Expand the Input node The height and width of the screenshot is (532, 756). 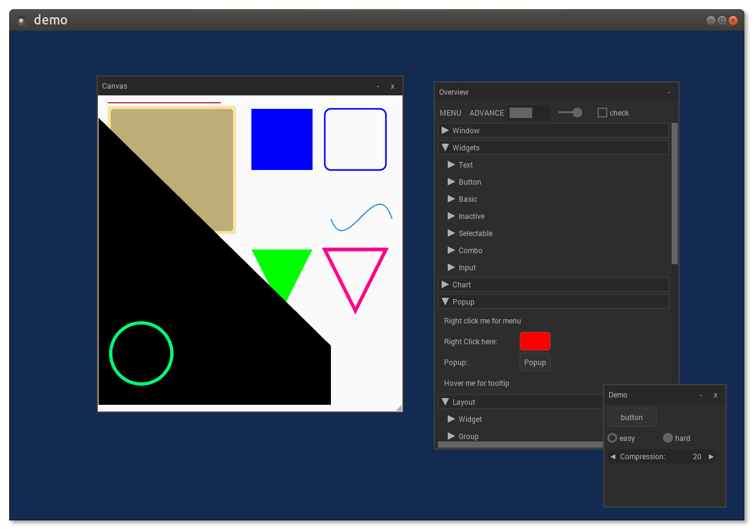[x=451, y=267]
